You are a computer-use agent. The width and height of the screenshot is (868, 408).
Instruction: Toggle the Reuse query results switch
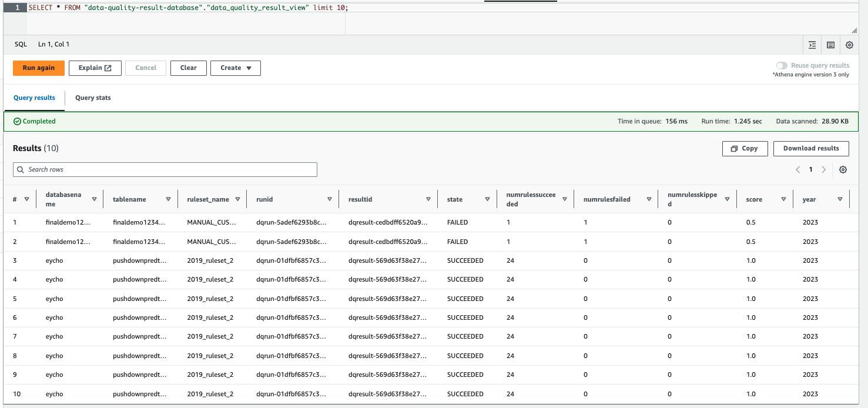coord(782,66)
